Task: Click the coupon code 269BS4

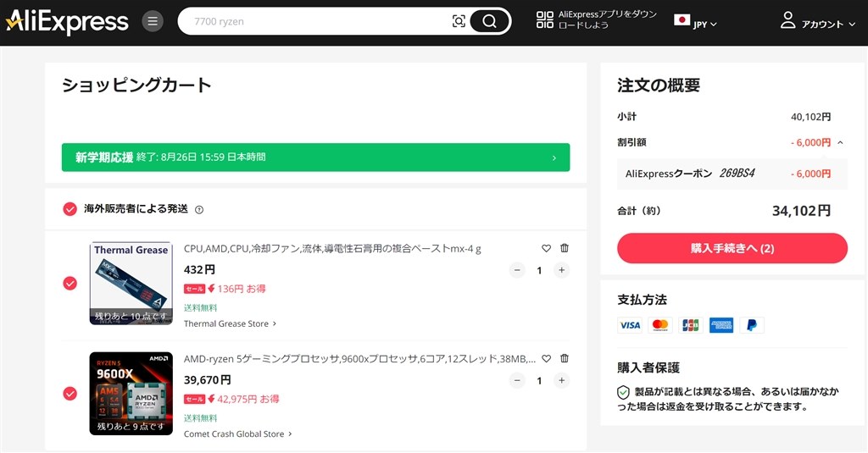Action: pos(737,173)
